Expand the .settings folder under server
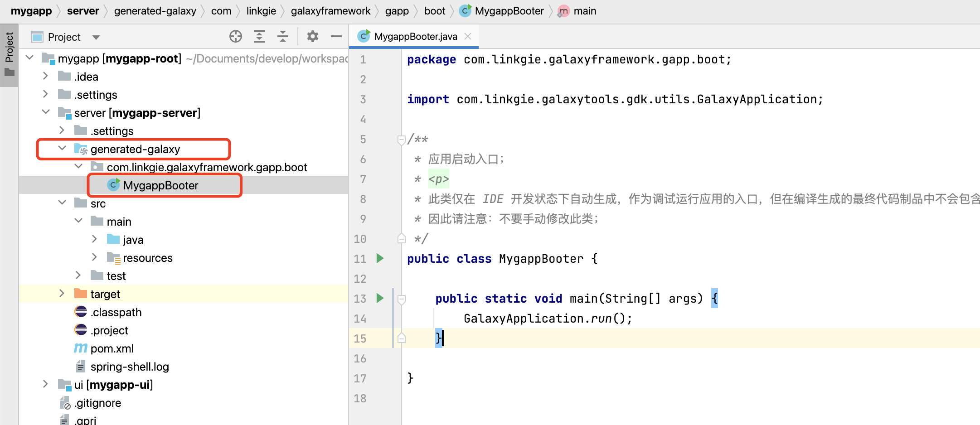 pos(62,130)
